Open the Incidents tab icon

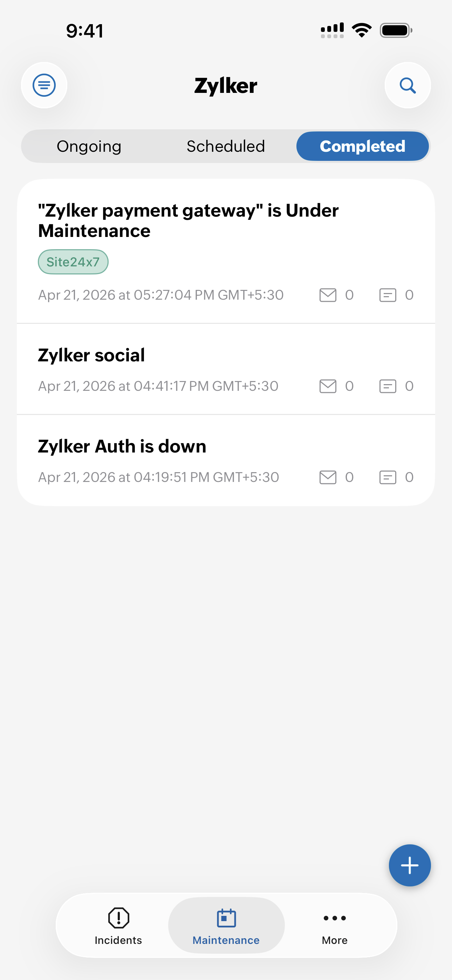click(x=118, y=918)
